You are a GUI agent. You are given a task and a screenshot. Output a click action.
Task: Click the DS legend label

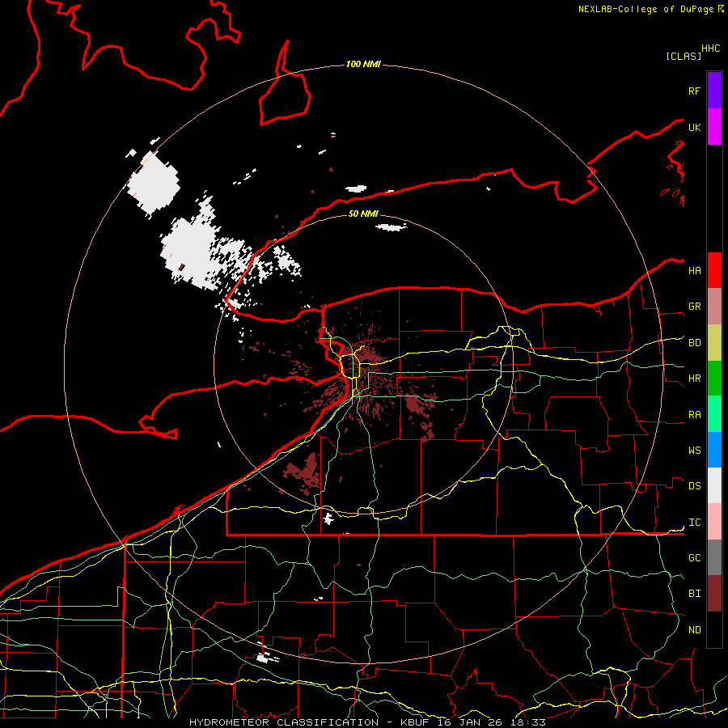pos(694,486)
